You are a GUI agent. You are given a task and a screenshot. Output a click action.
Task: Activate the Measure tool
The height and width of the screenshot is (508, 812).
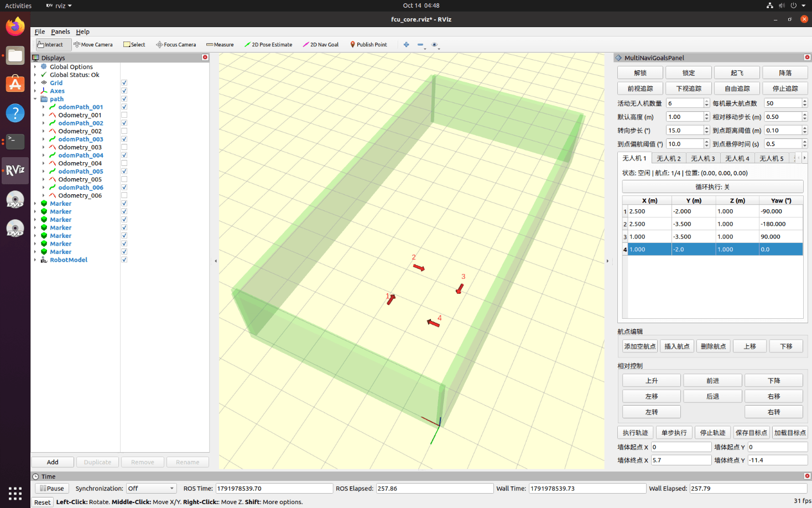point(220,45)
